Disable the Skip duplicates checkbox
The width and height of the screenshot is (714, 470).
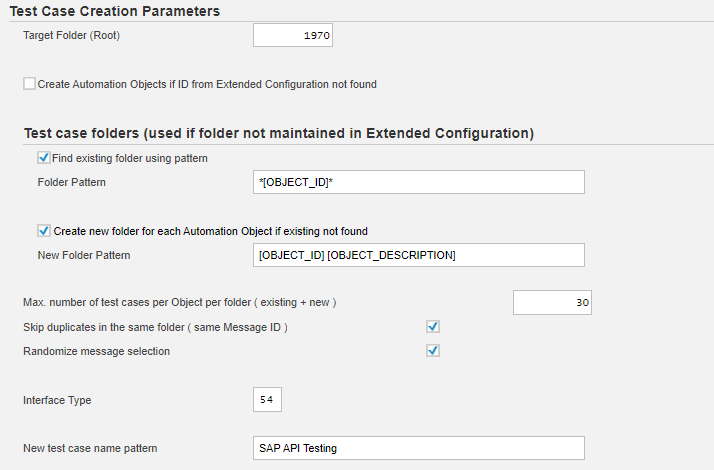(x=433, y=327)
